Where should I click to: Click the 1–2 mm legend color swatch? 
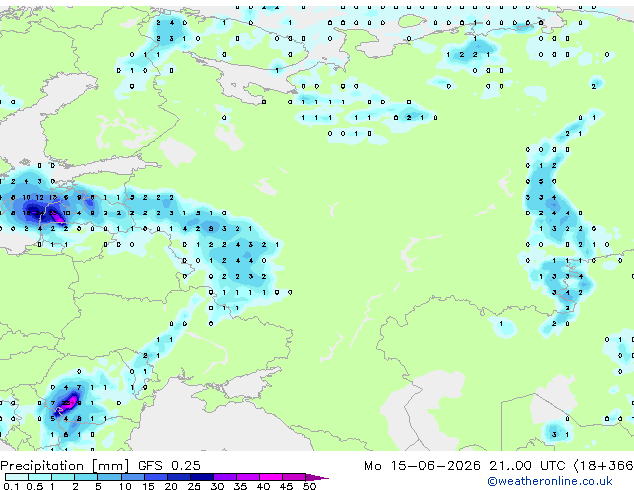(x=63, y=477)
